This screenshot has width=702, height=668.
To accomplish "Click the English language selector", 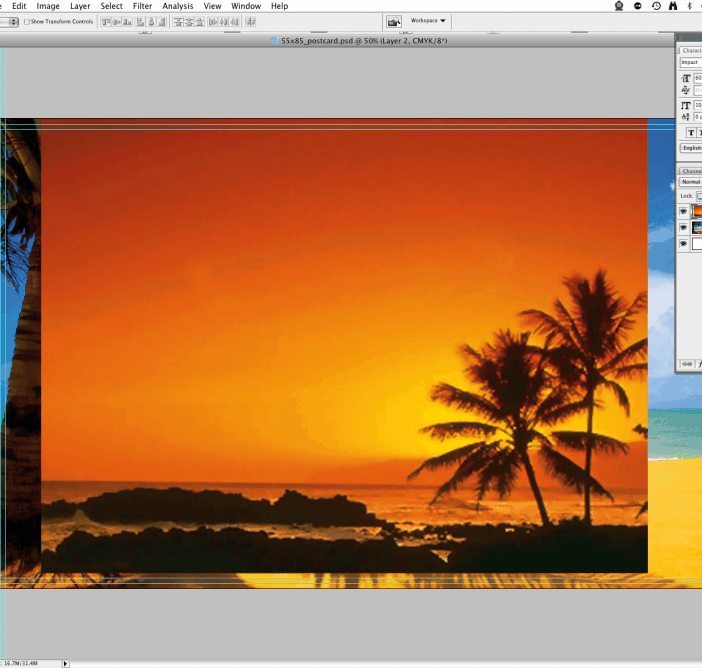I will (690, 148).
